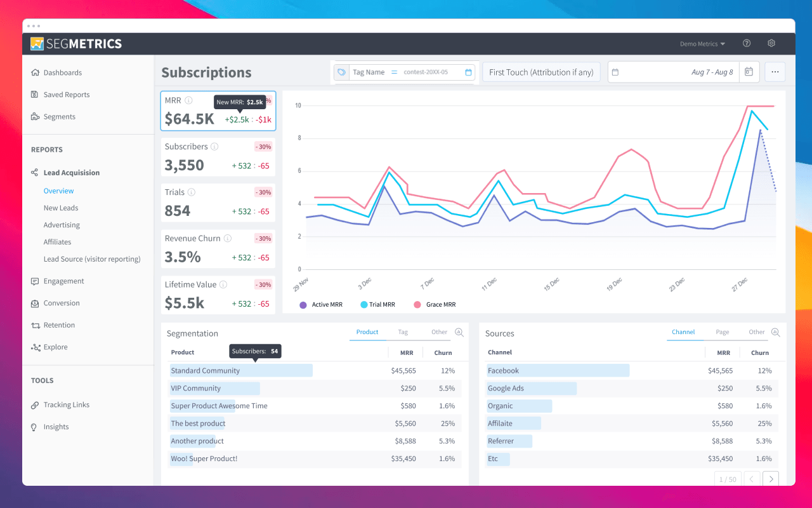
Task: Open the Demo Metrics dropdown
Action: (x=702, y=43)
